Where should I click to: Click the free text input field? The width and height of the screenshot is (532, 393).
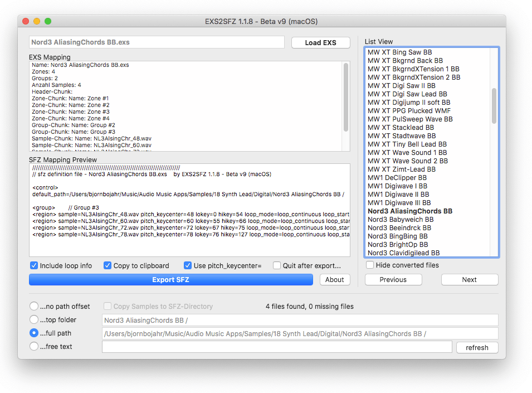[x=277, y=347]
